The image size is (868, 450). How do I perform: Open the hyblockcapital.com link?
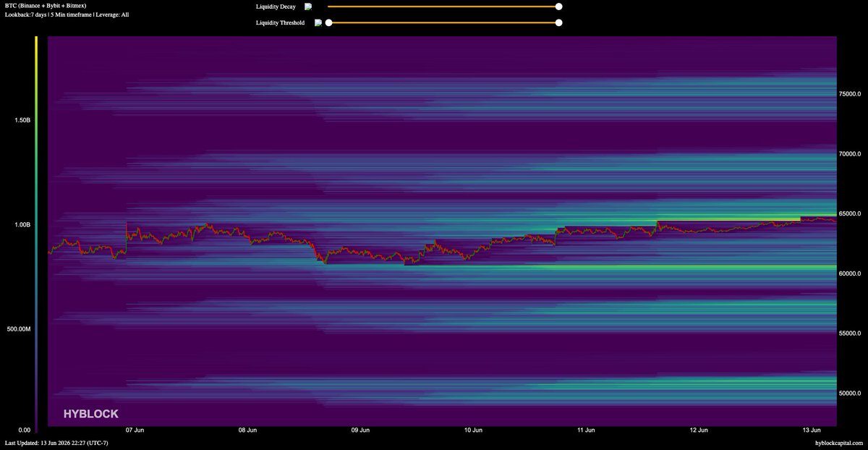click(x=838, y=442)
